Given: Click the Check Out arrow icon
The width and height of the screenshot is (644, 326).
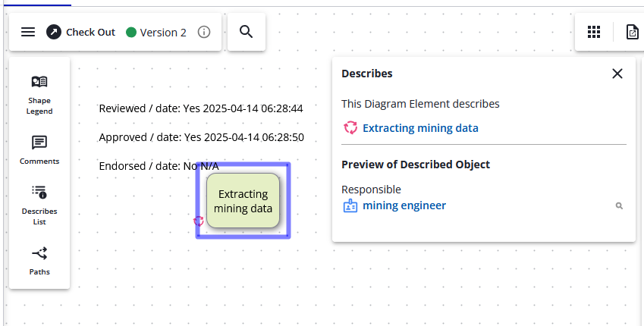Looking at the screenshot, I should [x=54, y=32].
